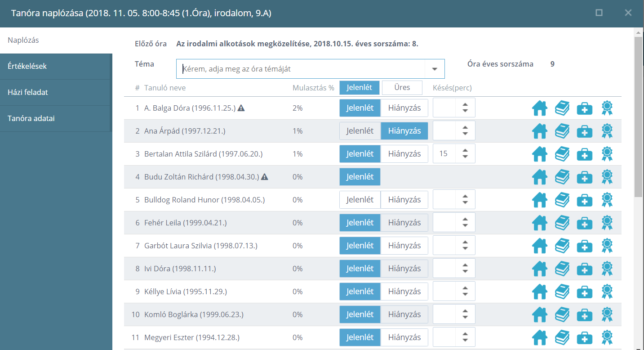Open the Házi feladat tab

pyautogui.click(x=55, y=93)
